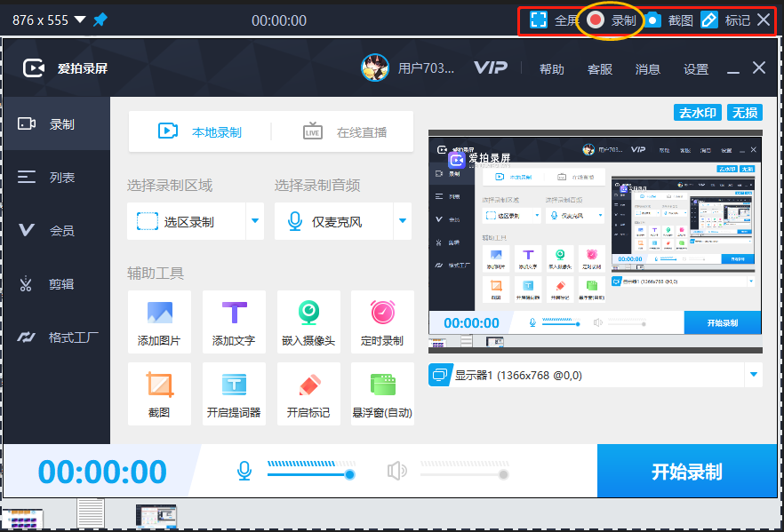Click the 去水印 remove watermark button

click(698, 113)
